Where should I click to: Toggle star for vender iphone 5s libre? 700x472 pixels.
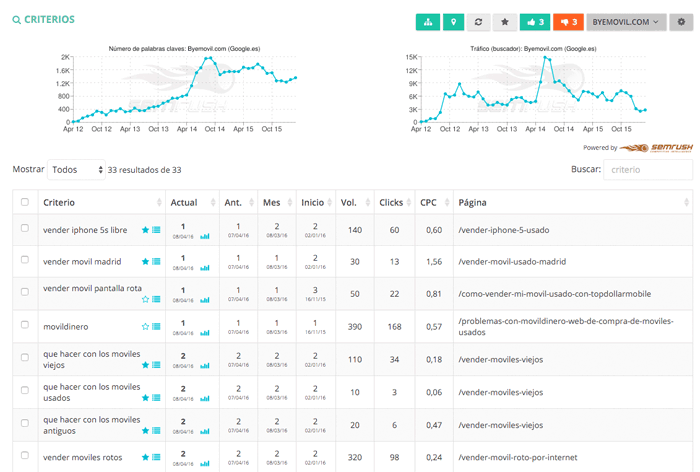click(x=145, y=230)
